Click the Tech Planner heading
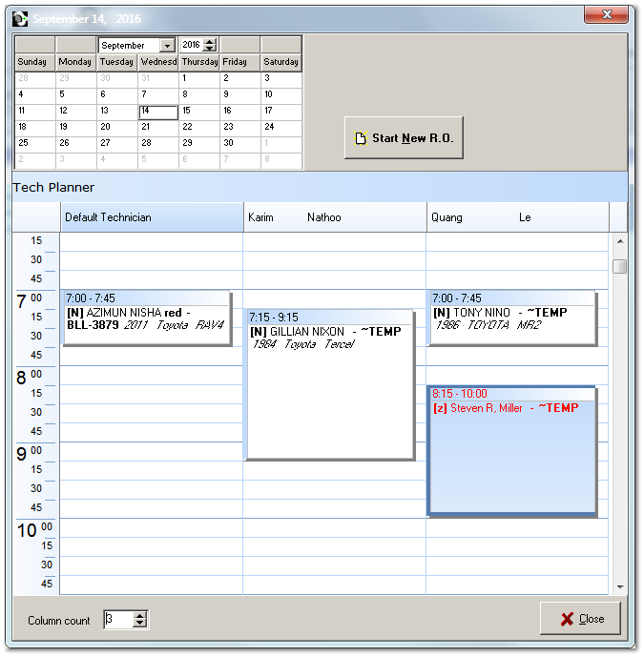 (53, 187)
